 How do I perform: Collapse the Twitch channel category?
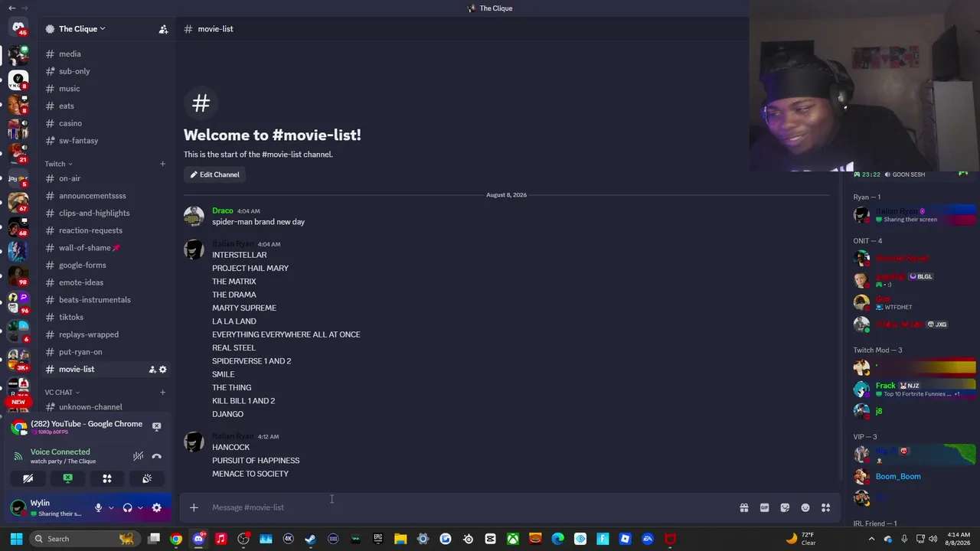(58, 164)
